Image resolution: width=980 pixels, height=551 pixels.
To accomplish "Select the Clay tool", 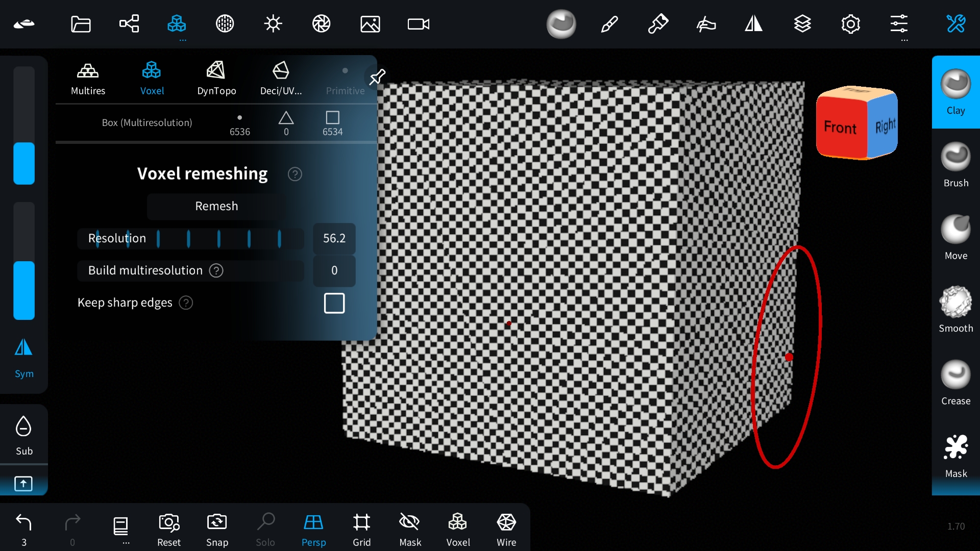I will click(955, 92).
